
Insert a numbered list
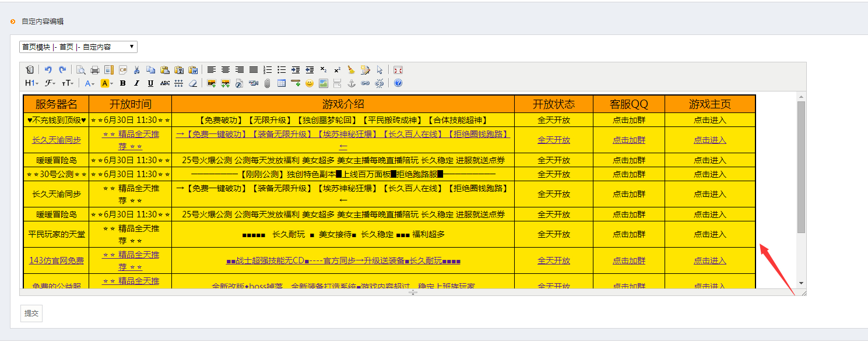(x=268, y=69)
